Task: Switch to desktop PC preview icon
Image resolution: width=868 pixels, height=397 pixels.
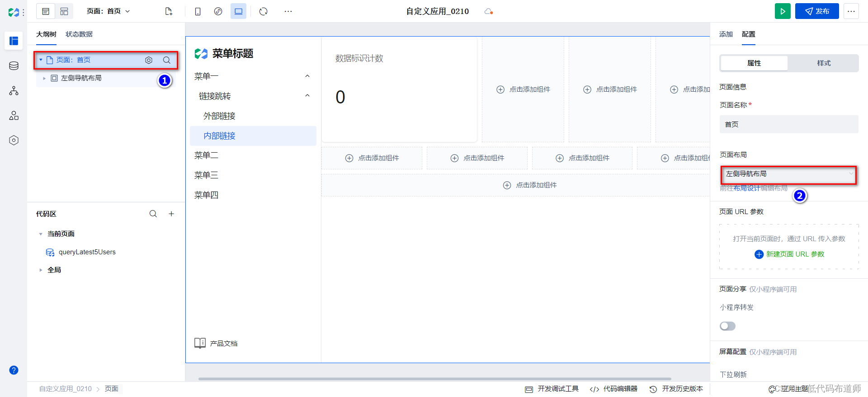Action: click(238, 11)
